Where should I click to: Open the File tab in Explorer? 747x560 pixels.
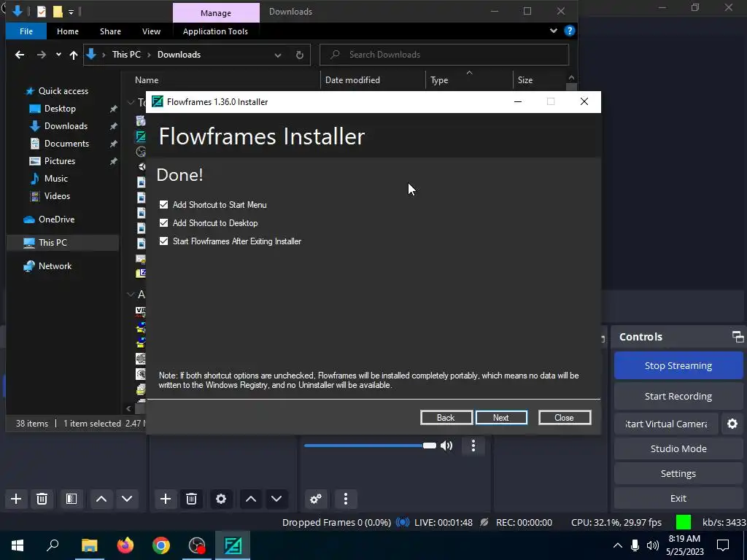click(26, 31)
